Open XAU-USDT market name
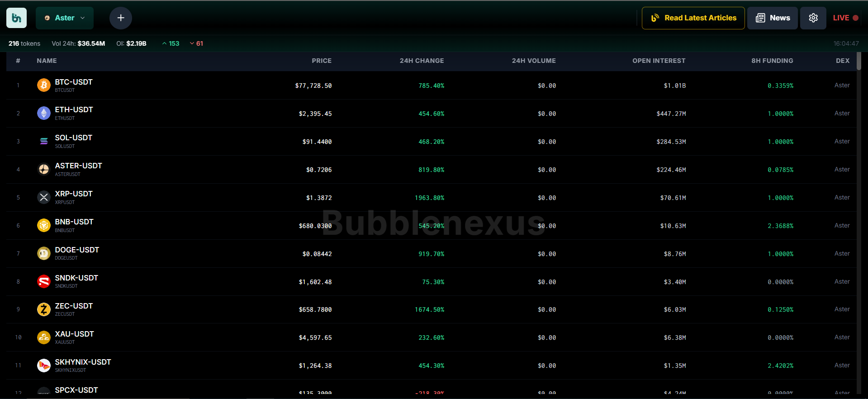This screenshot has height=399, width=868. click(74, 334)
